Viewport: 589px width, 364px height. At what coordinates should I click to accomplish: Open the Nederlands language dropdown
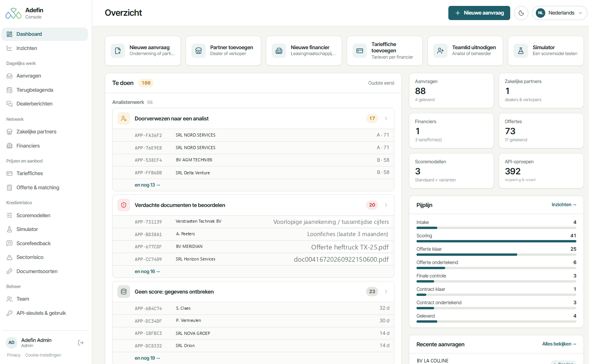pos(559,13)
